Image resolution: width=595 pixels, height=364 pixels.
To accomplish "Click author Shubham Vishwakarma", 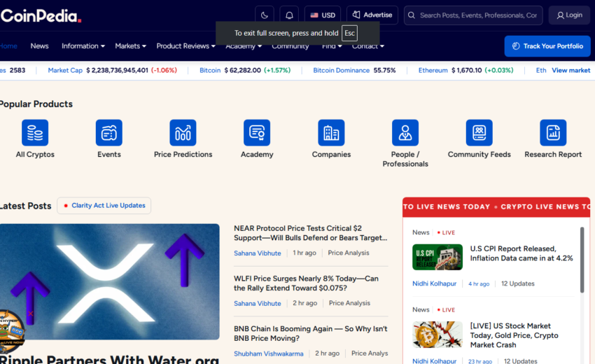I will [x=269, y=353].
